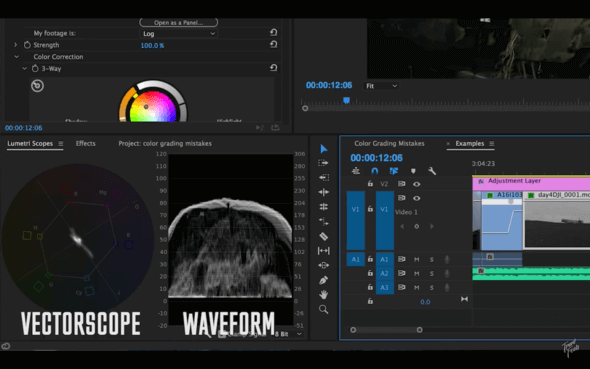Select the Zoom magnifier tool
Image resolution: width=590 pixels, height=369 pixels.
click(324, 309)
